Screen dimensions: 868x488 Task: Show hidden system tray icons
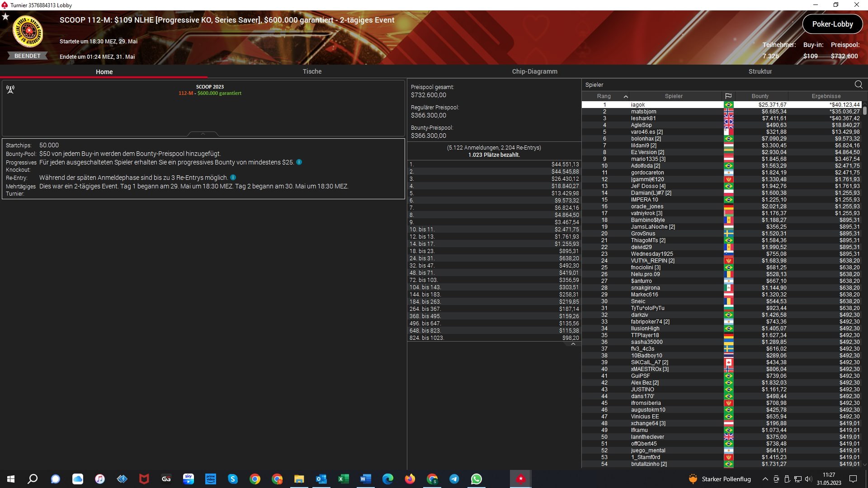coord(765,479)
